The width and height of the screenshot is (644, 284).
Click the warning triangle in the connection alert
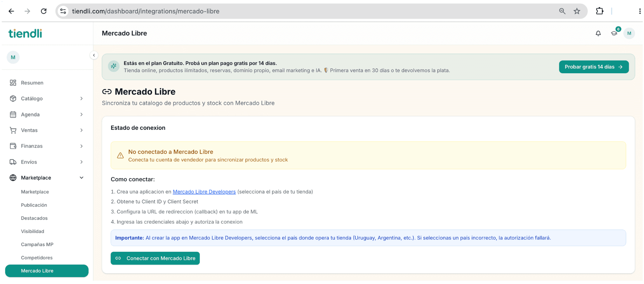120,156
